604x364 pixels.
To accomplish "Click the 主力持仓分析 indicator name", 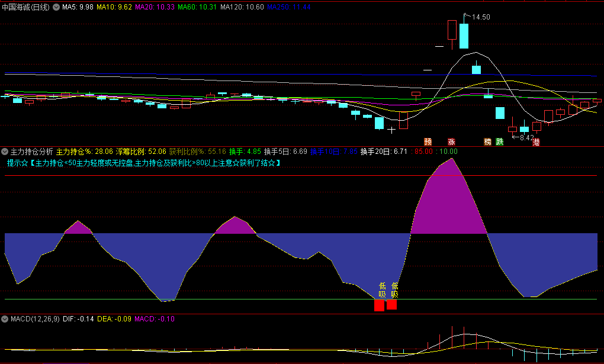I will 31,152.
